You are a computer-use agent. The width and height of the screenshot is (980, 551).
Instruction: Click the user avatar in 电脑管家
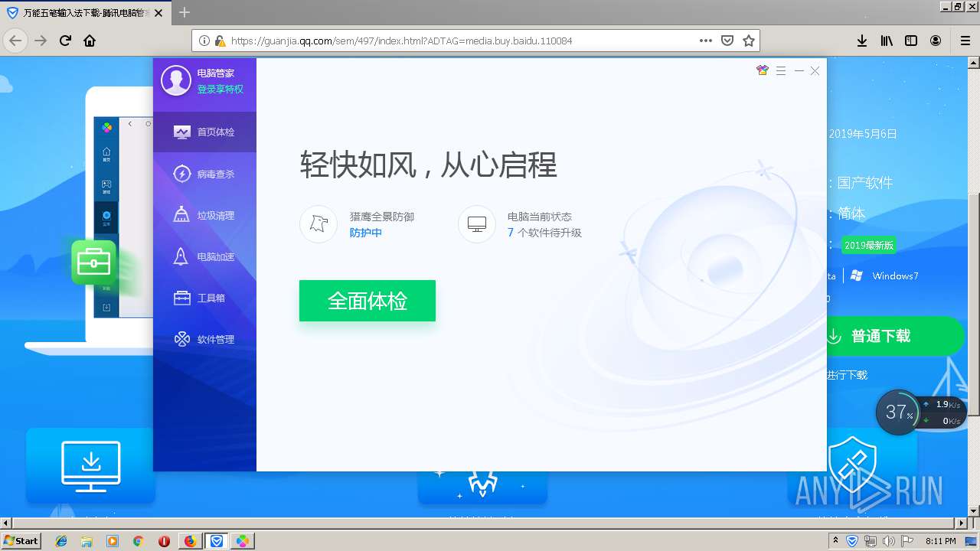click(x=176, y=80)
